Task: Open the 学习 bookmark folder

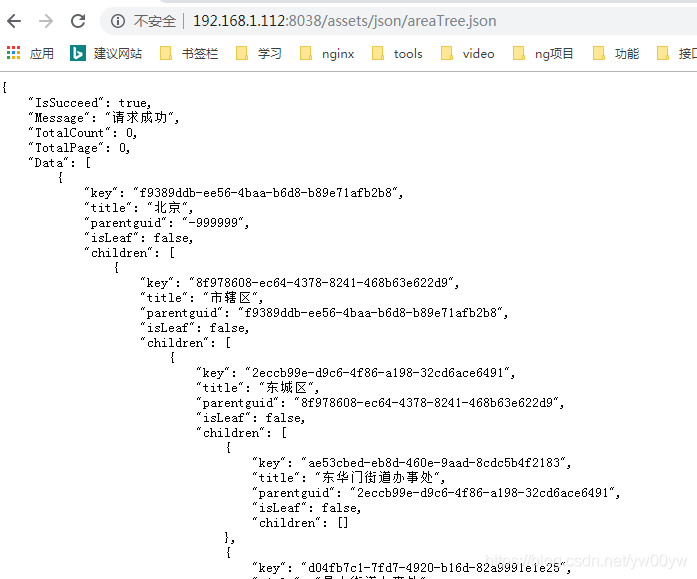Action: (259, 53)
